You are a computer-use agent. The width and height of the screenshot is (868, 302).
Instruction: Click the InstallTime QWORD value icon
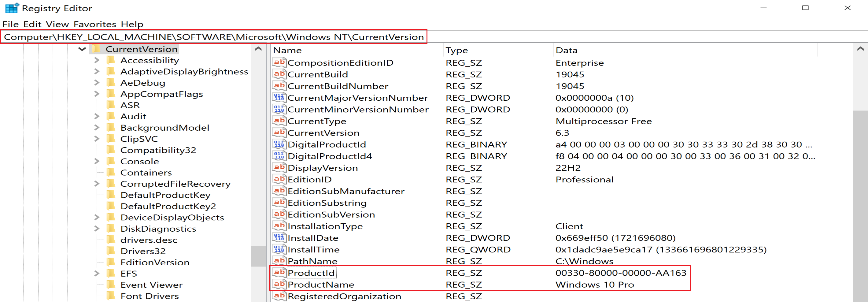coord(279,249)
